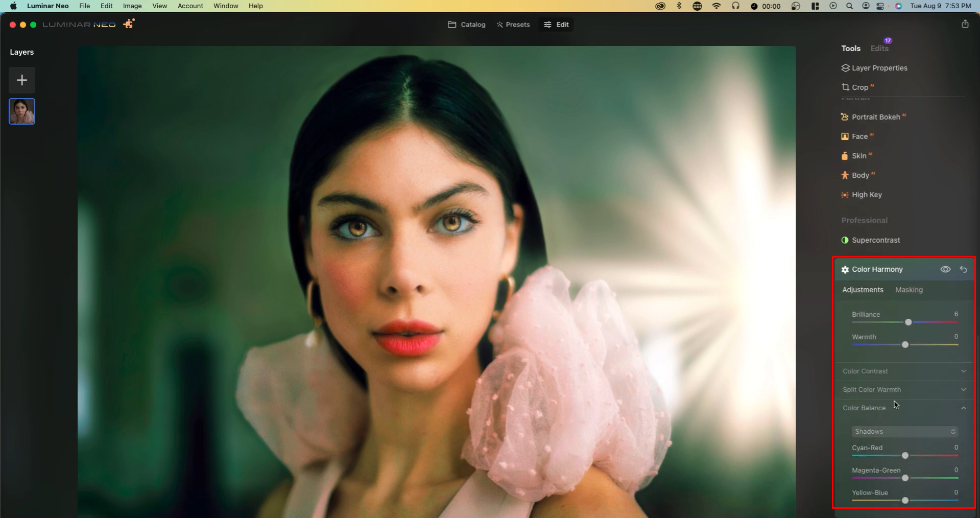The width and height of the screenshot is (980, 518).
Task: Open the Account menu
Action: (x=190, y=6)
